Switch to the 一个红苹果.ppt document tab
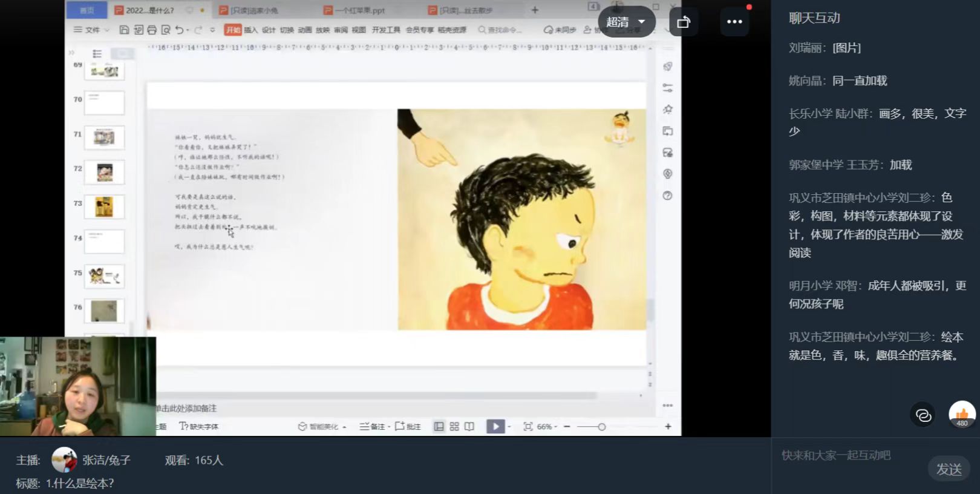Screen dimensions: 980x494 point(361,10)
